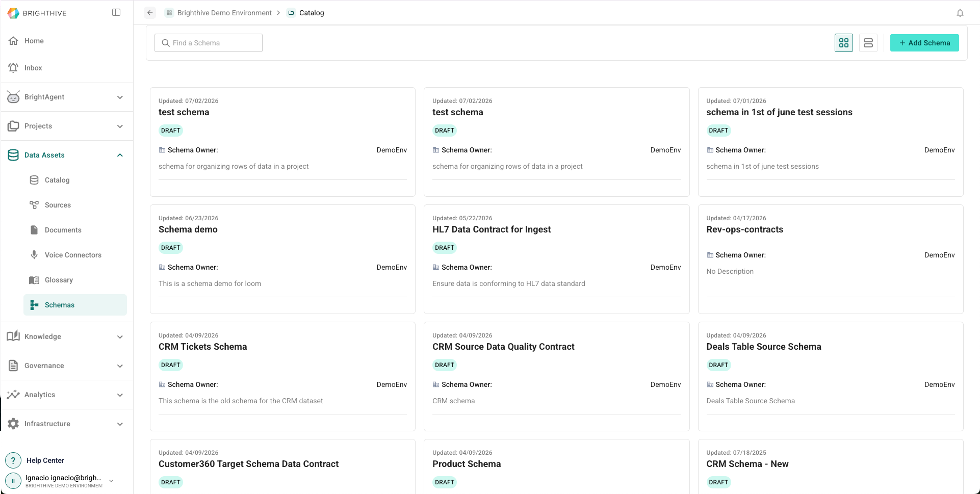Open the CRM Tickets Schema card
This screenshot has height=494, width=980.
tap(203, 347)
